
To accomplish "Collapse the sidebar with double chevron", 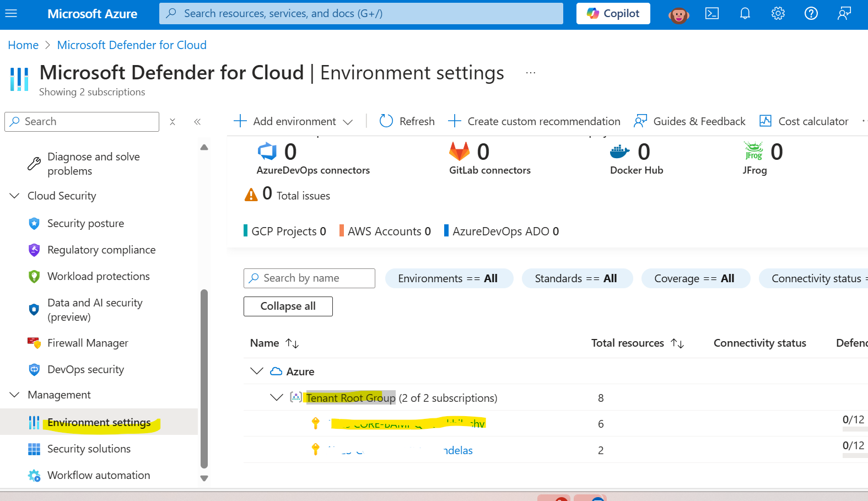I will (197, 122).
